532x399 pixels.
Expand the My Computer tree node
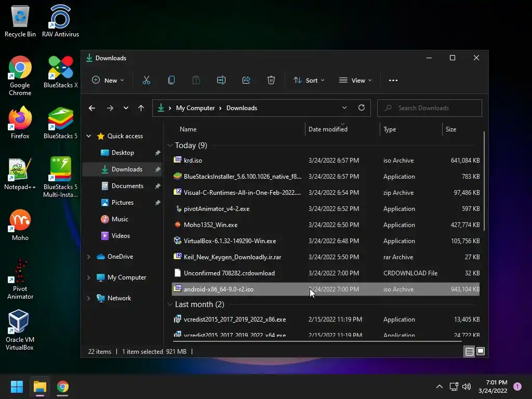pos(88,277)
